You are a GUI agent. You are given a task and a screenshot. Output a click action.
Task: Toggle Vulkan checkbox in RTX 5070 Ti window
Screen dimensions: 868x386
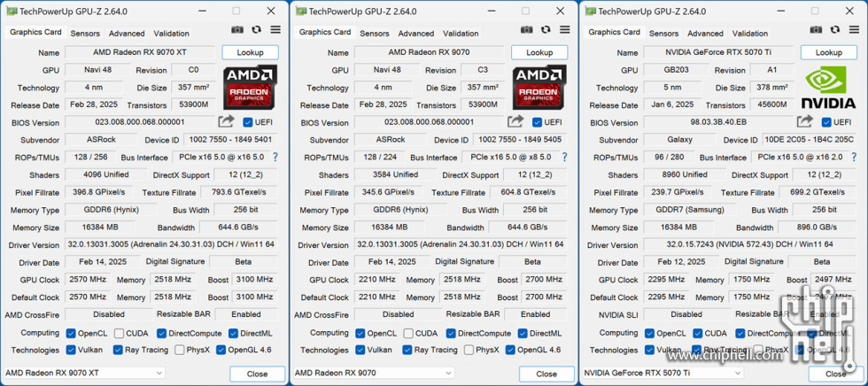click(x=649, y=350)
